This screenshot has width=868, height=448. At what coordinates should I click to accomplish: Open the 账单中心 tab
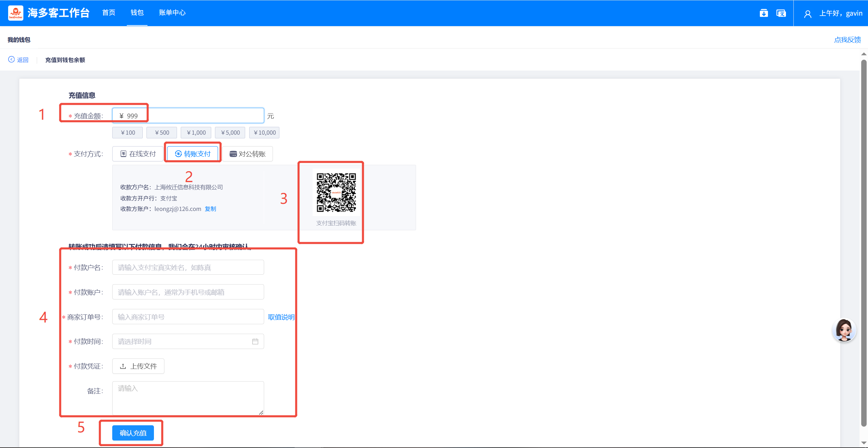pyautogui.click(x=172, y=13)
